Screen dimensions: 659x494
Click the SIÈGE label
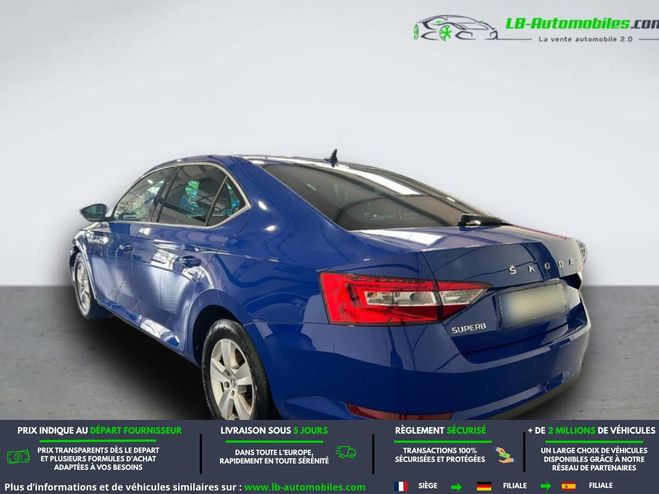[428, 486]
